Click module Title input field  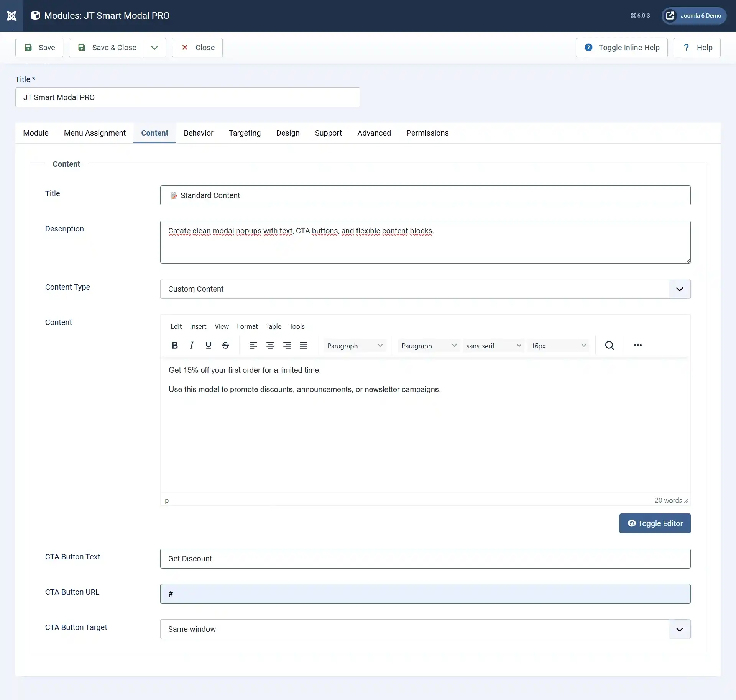pyautogui.click(x=187, y=97)
